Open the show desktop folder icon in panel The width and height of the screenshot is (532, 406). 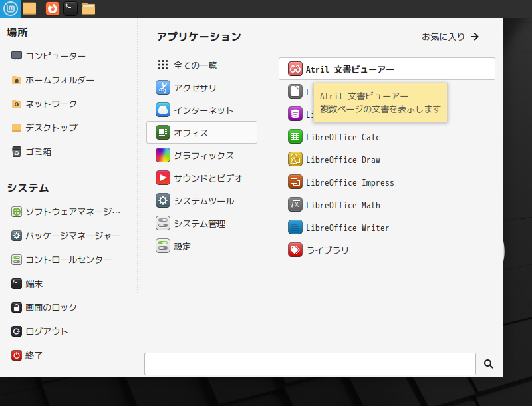(29, 9)
